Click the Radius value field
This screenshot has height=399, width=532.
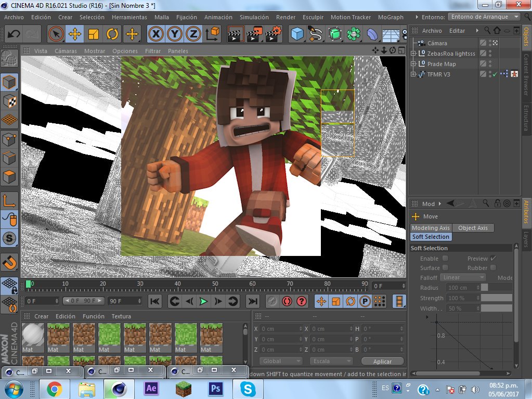(x=463, y=288)
